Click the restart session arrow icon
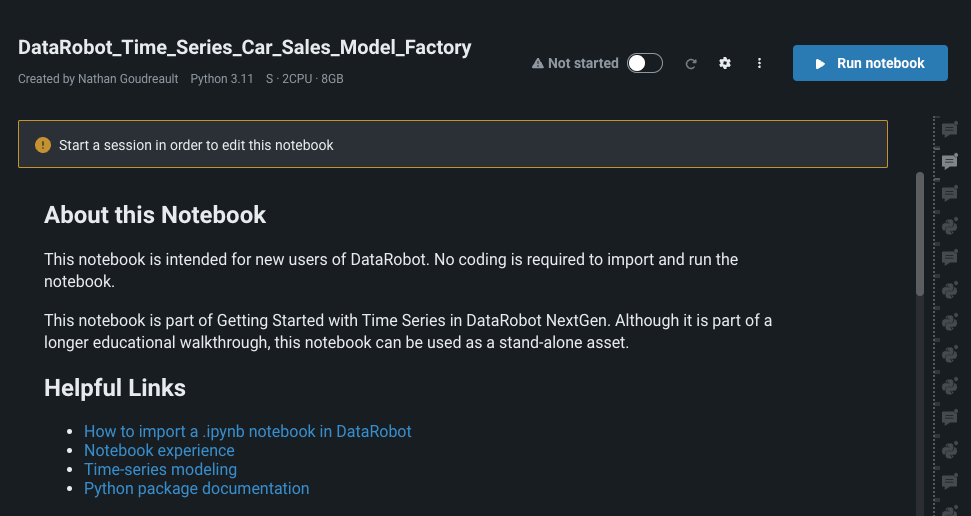This screenshot has height=516, width=971. [690, 64]
